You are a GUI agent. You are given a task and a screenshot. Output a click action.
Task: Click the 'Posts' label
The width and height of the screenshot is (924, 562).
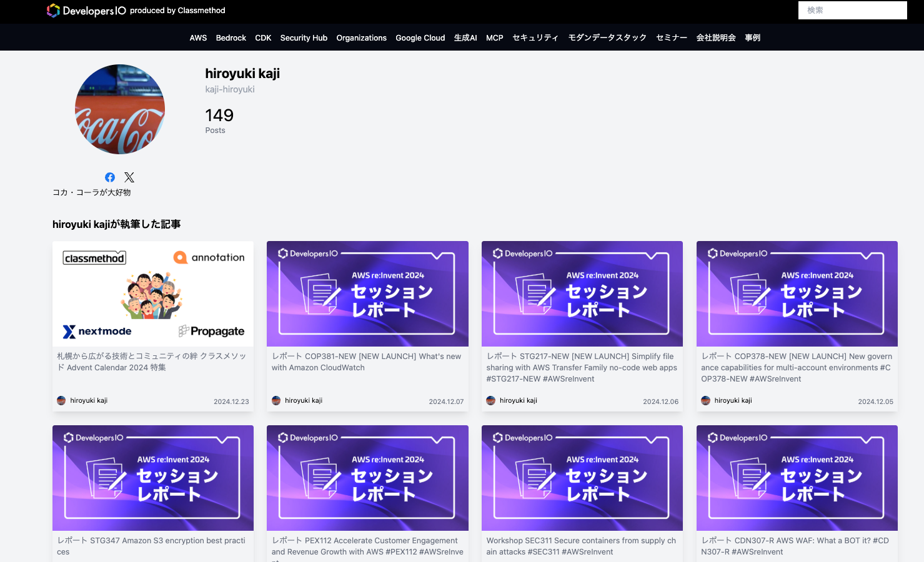coord(215,131)
